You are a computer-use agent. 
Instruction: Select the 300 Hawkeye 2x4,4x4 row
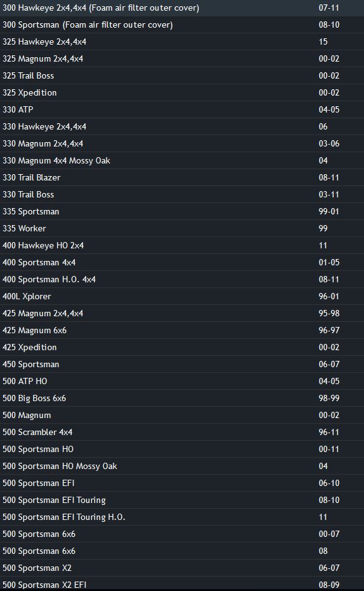point(182,8)
